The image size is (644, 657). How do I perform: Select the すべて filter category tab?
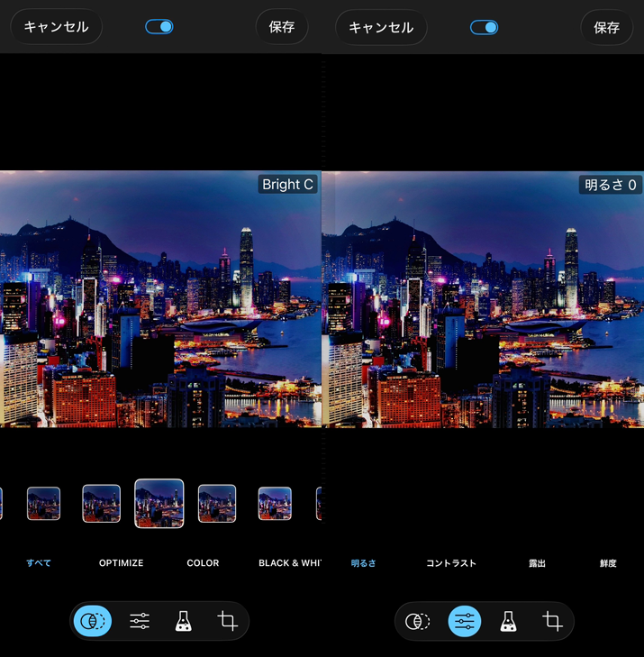click(39, 562)
